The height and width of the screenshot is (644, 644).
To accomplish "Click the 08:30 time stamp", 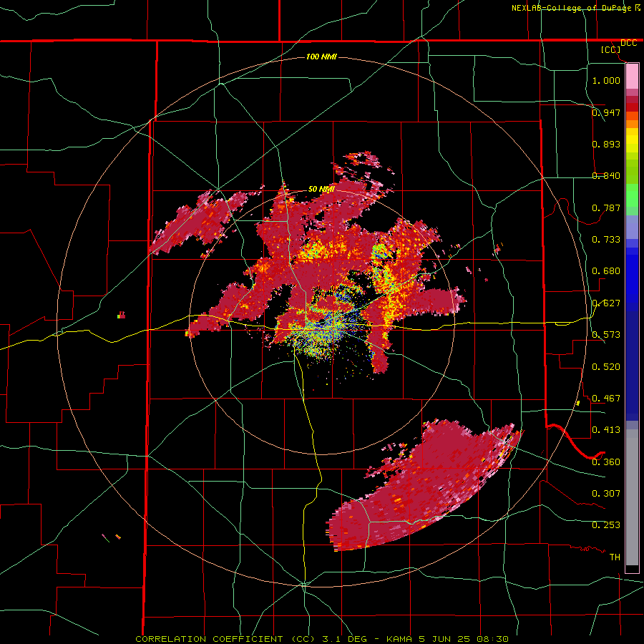I will 492,639.
